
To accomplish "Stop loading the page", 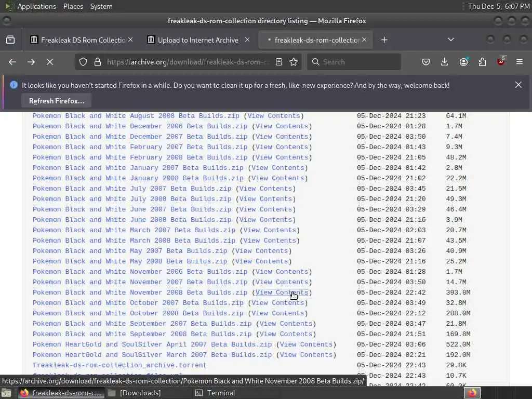I will (49, 62).
